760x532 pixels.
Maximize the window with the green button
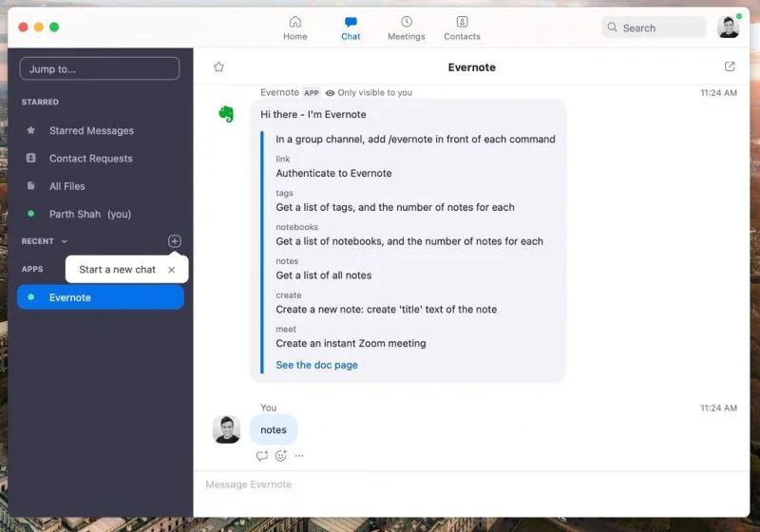pyautogui.click(x=54, y=28)
